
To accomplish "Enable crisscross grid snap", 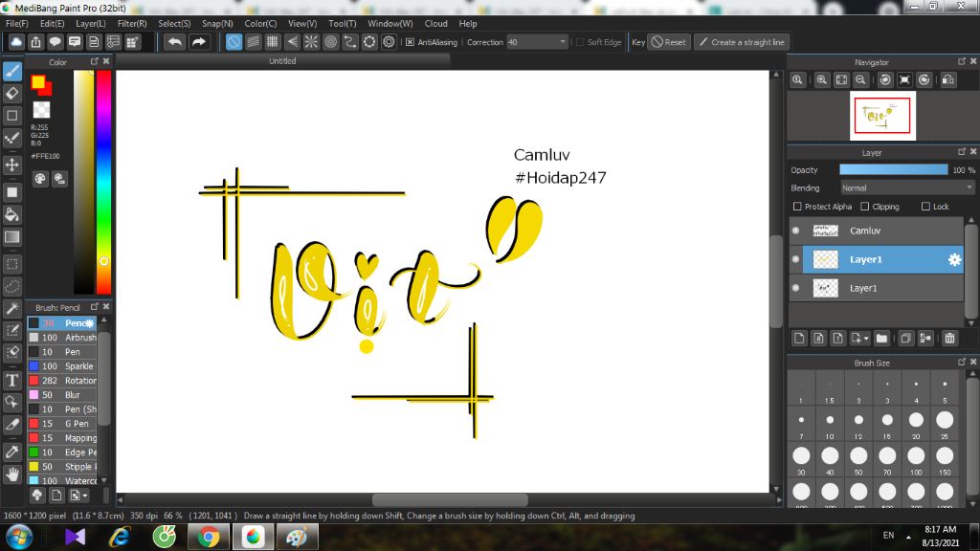I will tap(273, 42).
